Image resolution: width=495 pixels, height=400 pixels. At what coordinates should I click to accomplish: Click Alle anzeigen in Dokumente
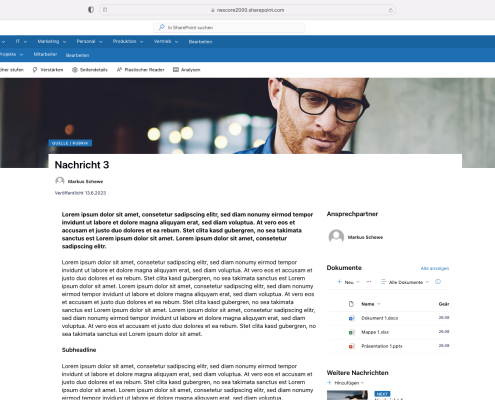point(435,268)
